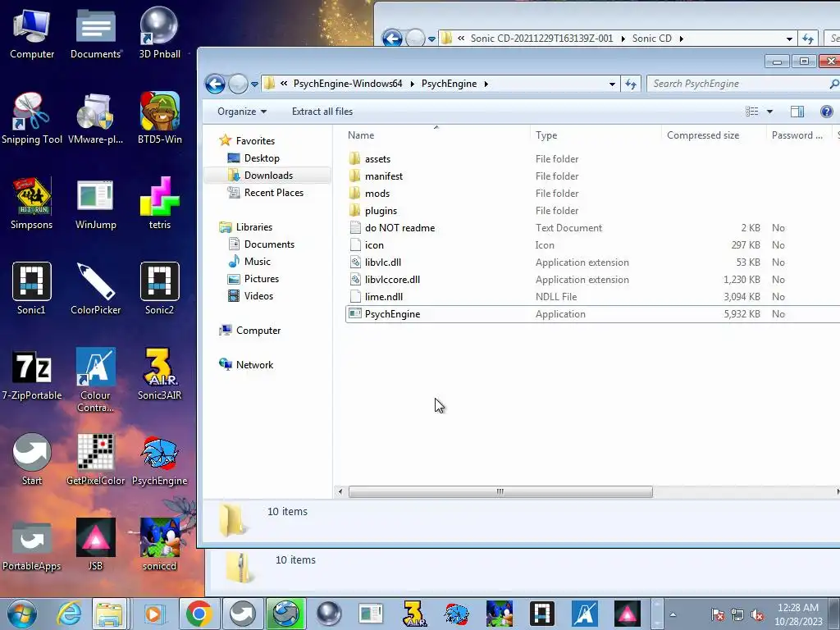Select the GetPixelColor desktop icon
Screen dimensions: 840x630
pos(95,459)
